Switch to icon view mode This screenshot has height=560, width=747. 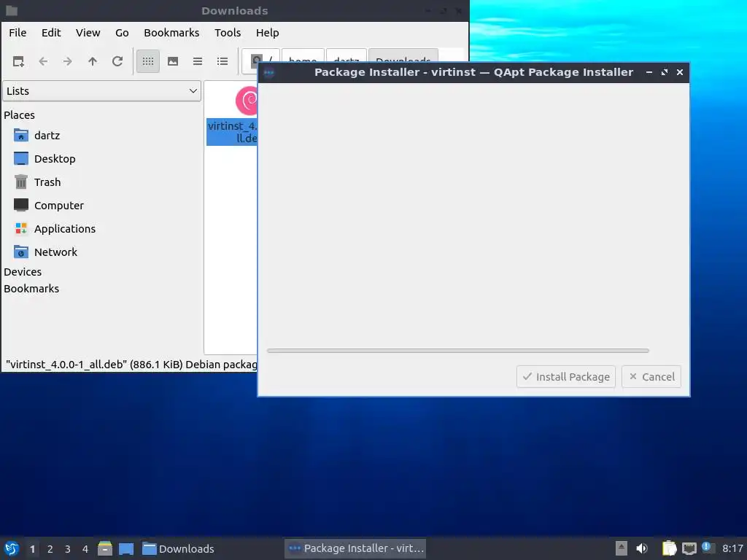148,61
